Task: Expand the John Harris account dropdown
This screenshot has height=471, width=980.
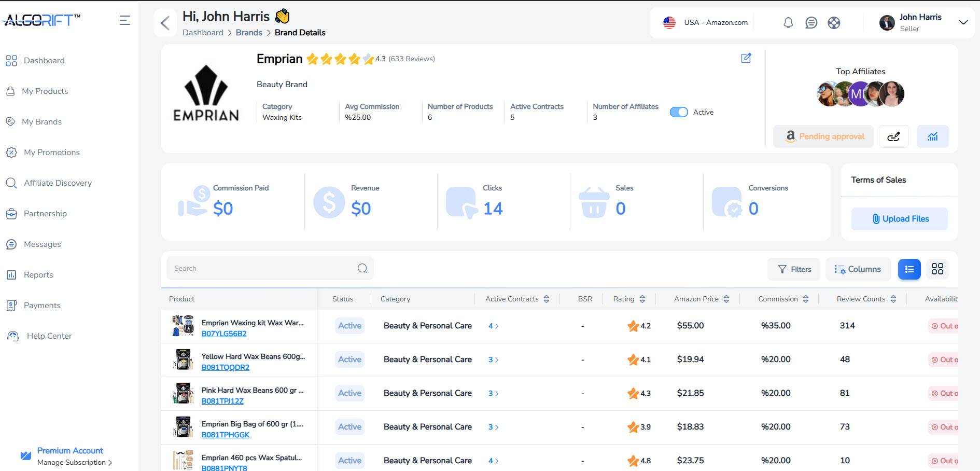Action: pos(963,22)
